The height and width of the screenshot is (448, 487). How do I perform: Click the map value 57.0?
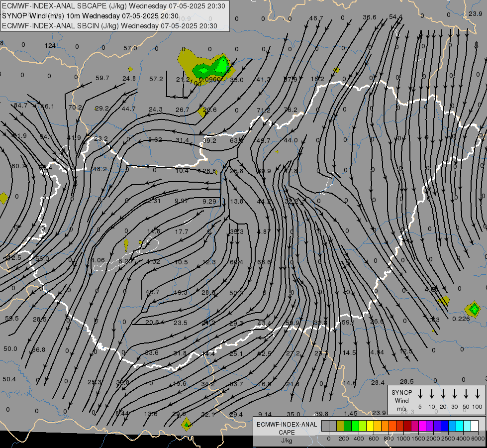130,48
